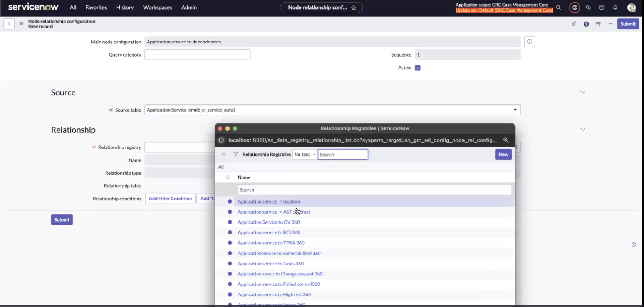This screenshot has height=307, width=644.
Task: Click the Name column header
Action: tap(244, 177)
